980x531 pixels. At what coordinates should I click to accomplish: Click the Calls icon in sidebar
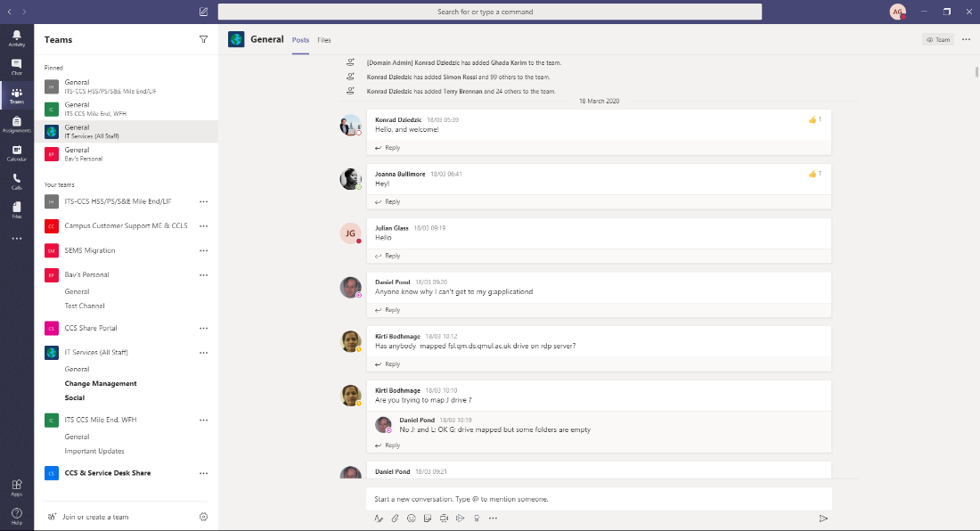click(16, 182)
